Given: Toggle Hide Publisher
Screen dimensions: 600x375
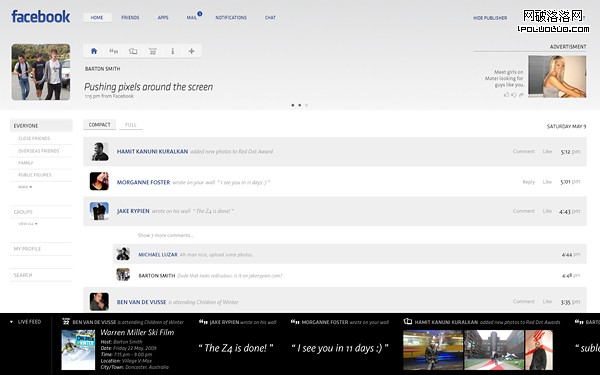Looking at the screenshot, I should pyautogui.click(x=490, y=18).
